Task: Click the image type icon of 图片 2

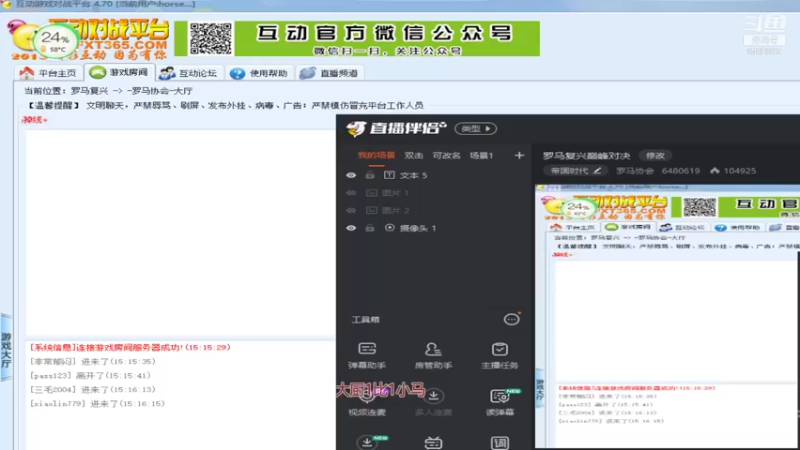Action: coord(372,210)
